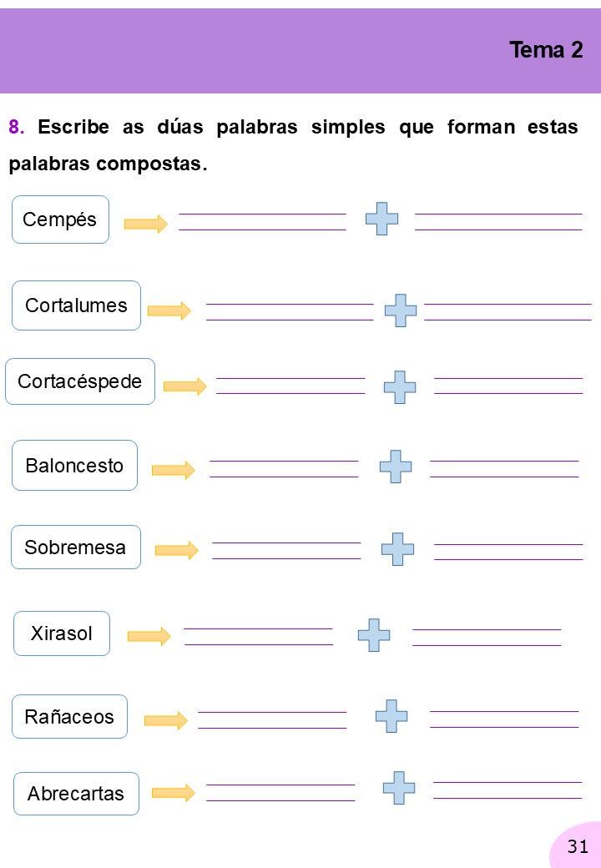This screenshot has width=601, height=868.
Task: Click the yellow arrow next to Cortalumes
Action: tap(169, 310)
